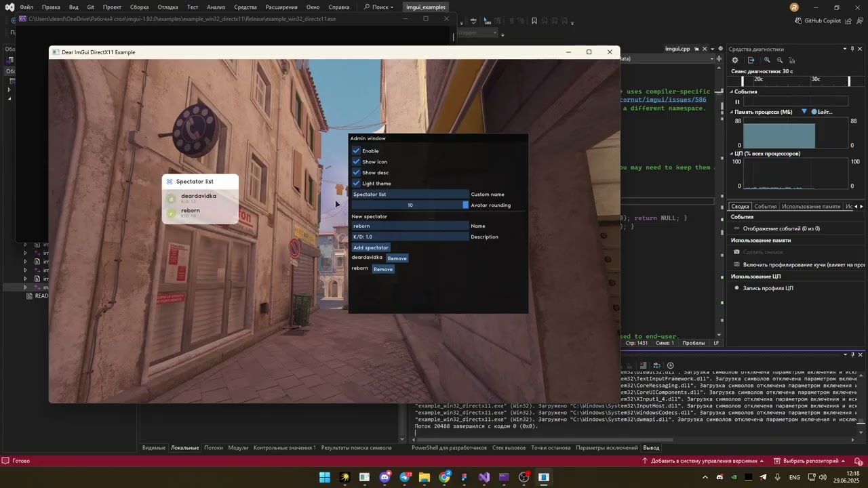Adjust the Avatar rounding slider

410,205
